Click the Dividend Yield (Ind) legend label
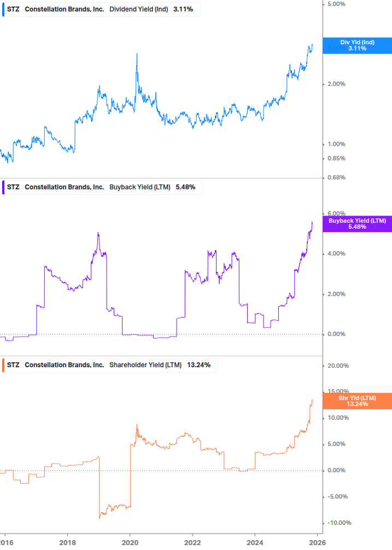Screen dimensions: 392x550 coord(139,9)
